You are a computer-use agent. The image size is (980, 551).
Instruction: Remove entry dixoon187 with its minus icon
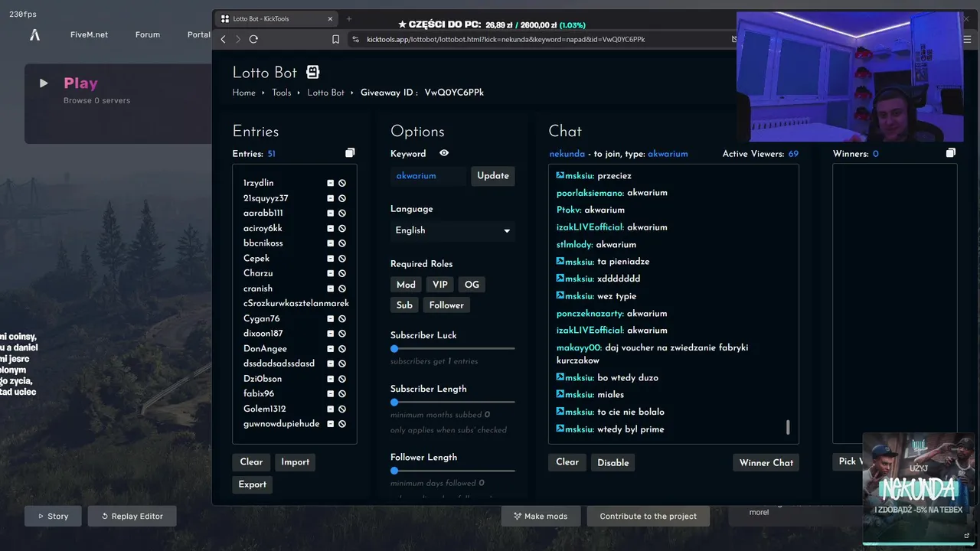click(331, 334)
